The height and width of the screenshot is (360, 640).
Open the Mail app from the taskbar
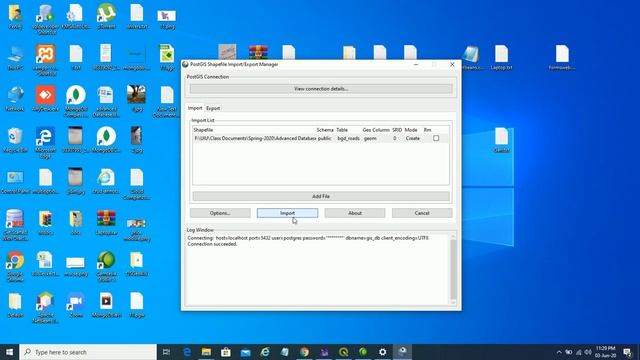[245, 352]
